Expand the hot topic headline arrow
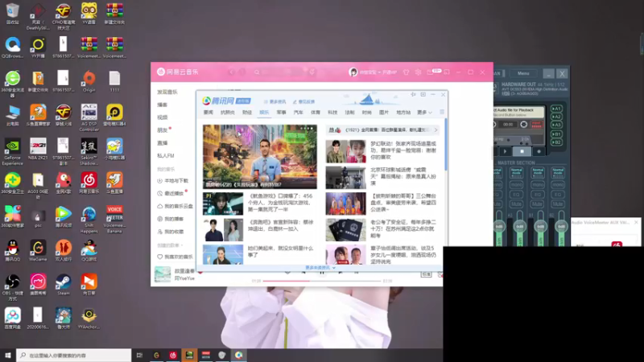This screenshot has height=362, width=644. (436, 130)
